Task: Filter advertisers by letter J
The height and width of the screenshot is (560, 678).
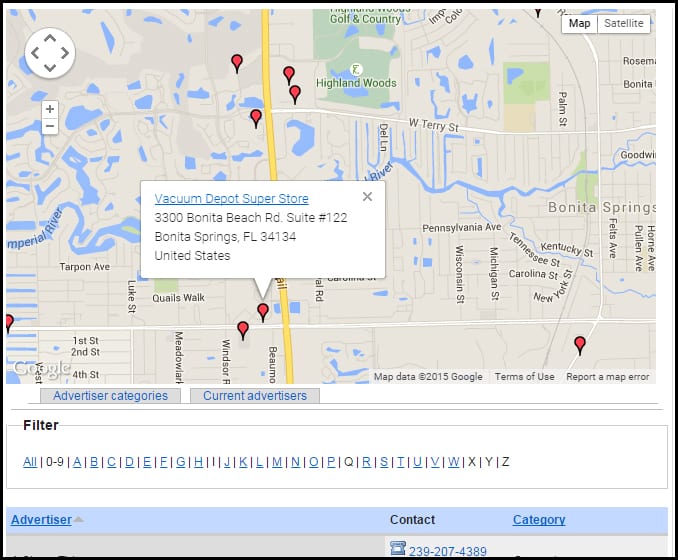Action: pos(227,462)
